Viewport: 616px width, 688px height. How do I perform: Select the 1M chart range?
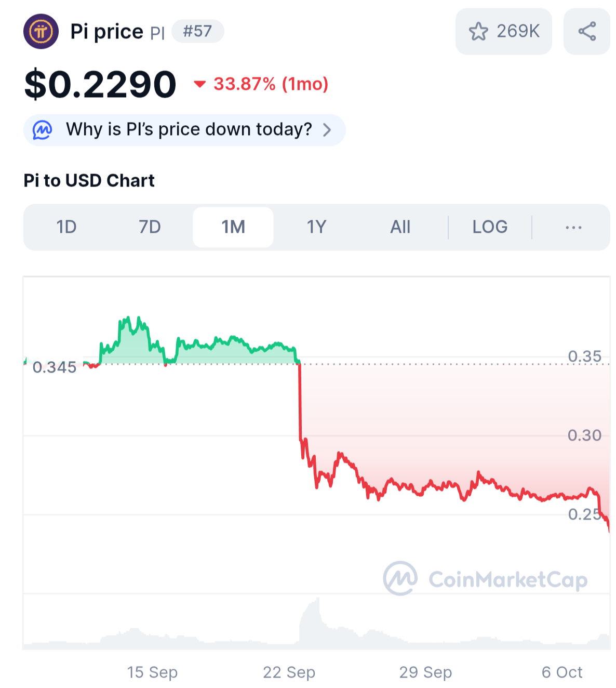click(233, 228)
